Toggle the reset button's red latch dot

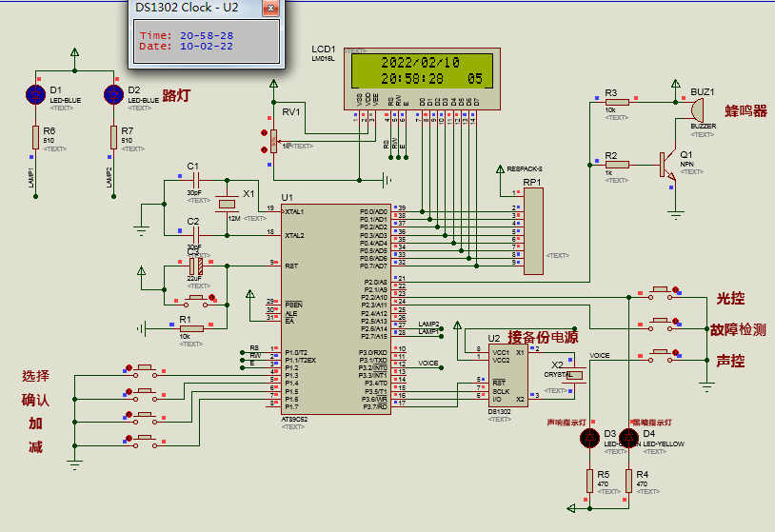click(x=211, y=297)
